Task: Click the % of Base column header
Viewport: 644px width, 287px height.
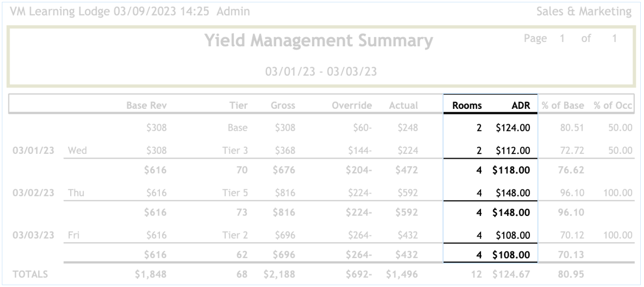Action: (563, 106)
